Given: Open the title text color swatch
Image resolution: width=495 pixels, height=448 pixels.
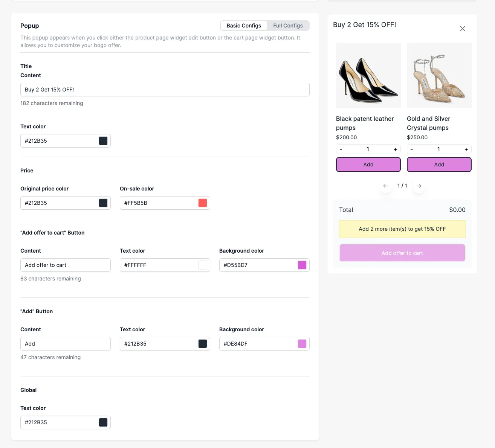Looking at the screenshot, I should coord(103,141).
